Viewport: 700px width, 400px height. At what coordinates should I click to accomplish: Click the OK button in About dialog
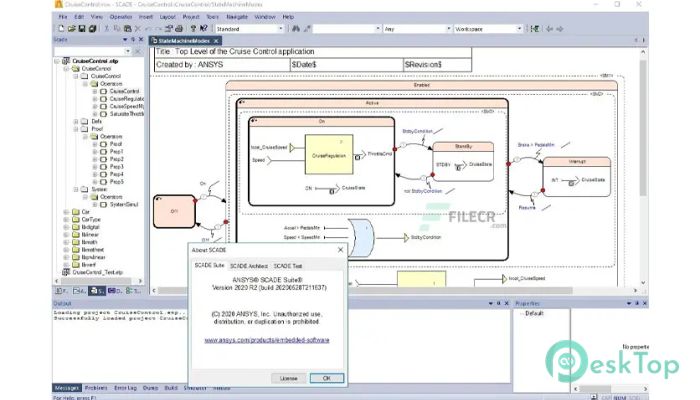[x=327, y=378]
